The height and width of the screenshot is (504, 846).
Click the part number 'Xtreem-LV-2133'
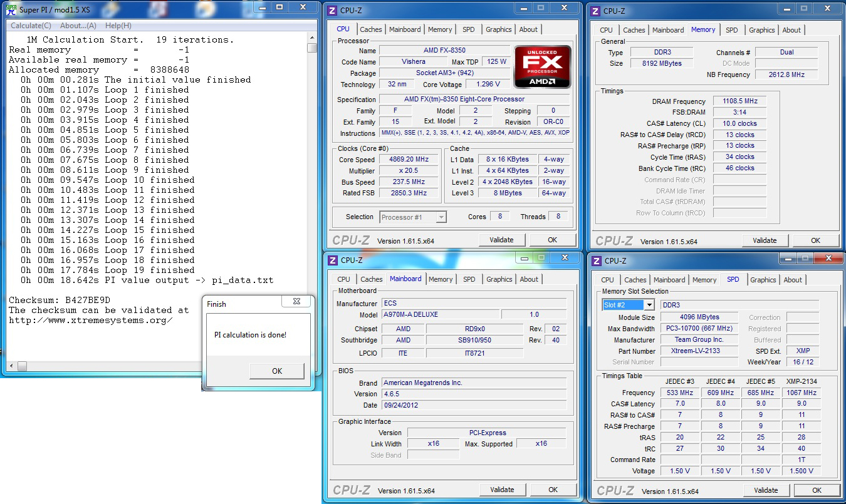click(x=699, y=351)
